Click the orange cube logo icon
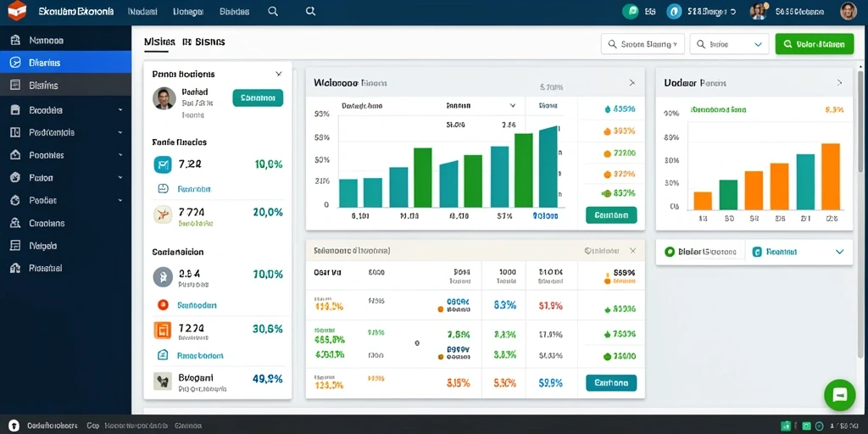The width and height of the screenshot is (868, 434). (17, 10)
